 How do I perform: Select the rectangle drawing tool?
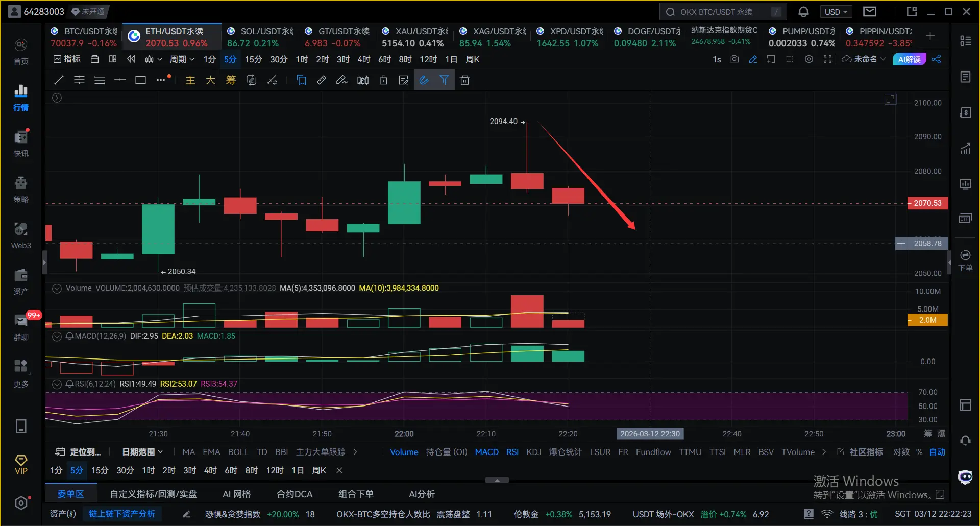pos(140,80)
